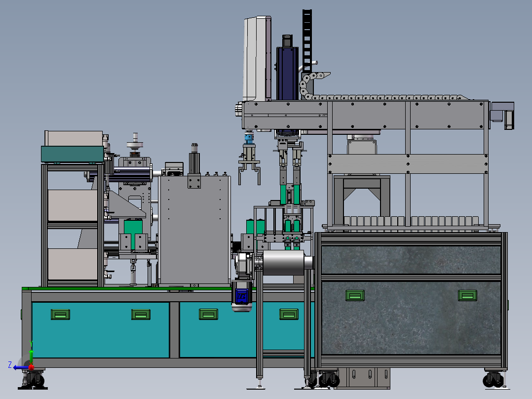This screenshot has height=399, width=532.
Task: Select the red origin ball of the coordinate triad
Action: pos(31,367)
